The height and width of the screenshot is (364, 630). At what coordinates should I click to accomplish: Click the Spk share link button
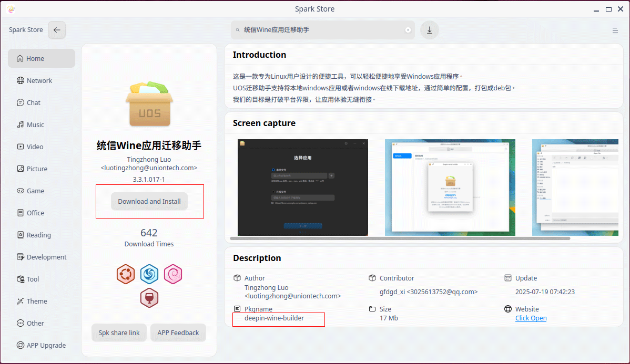click(x=119, y=332)
